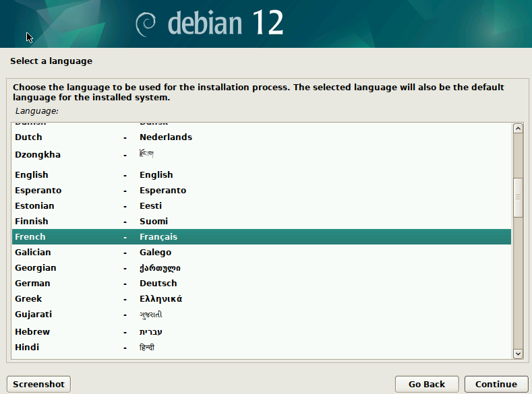Select the Hindi language row
The width and height of the screenshot is (532, 394).
point(262,348)
